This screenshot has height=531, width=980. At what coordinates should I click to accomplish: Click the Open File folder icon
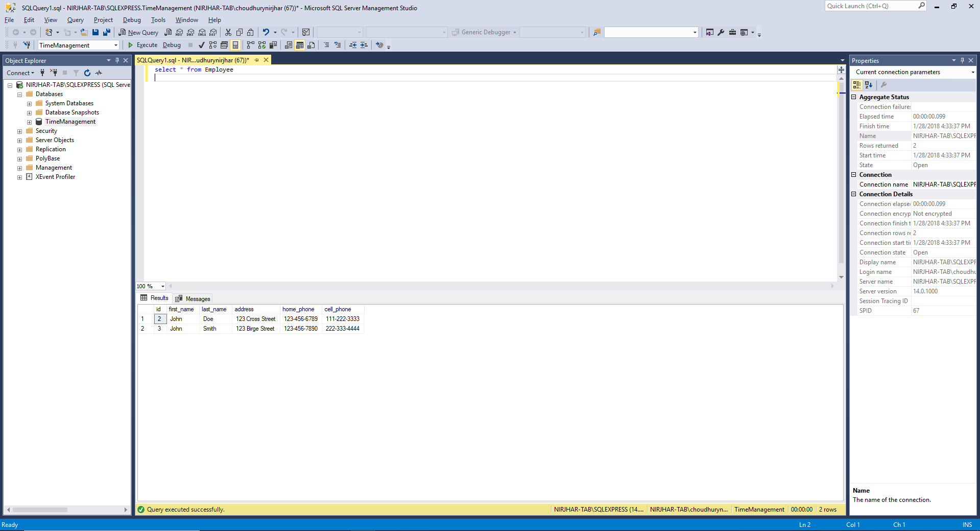pyautogui.click(x=84, y=32)
